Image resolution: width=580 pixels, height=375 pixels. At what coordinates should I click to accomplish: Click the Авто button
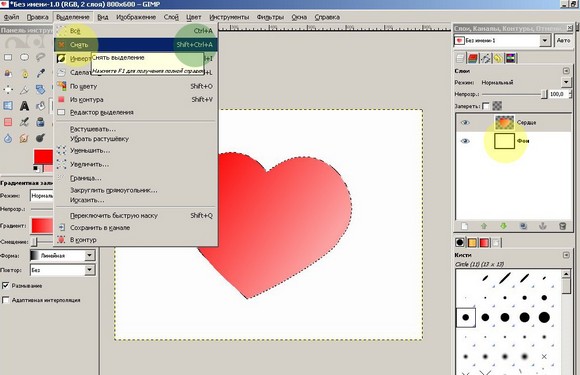pos(563,40)
